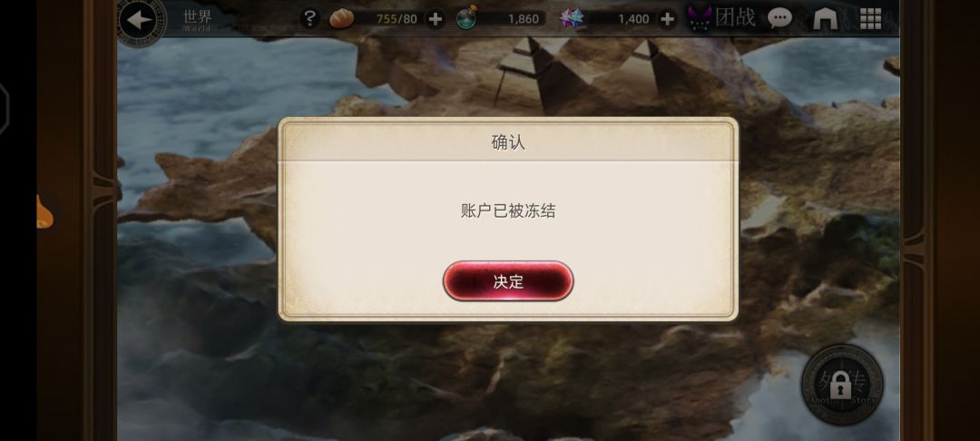The image size is (980, 441).
Task: Open 团战 group battle
Action: click(x=722, y=18)
